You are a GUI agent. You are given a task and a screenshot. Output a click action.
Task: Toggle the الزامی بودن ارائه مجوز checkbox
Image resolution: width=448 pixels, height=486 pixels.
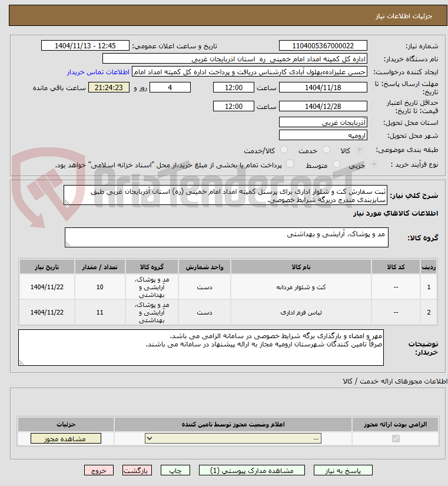(x=396, y=438)
